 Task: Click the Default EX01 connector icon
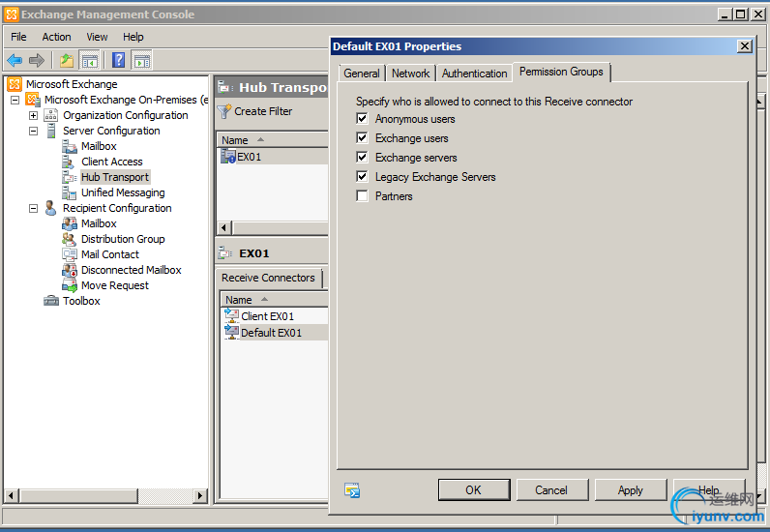point(232,332)
